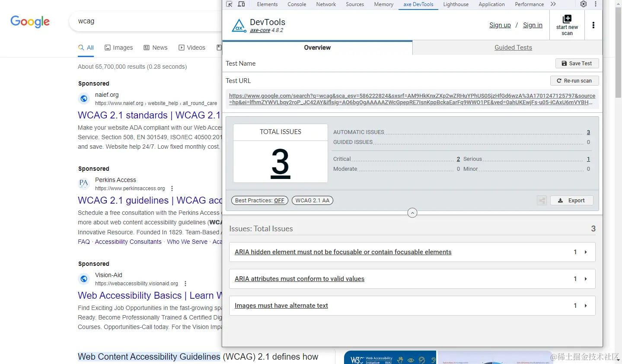The width and height of the screenshot is (622, 364).
Task: Select the Images search filter
Action: point(119,48)
